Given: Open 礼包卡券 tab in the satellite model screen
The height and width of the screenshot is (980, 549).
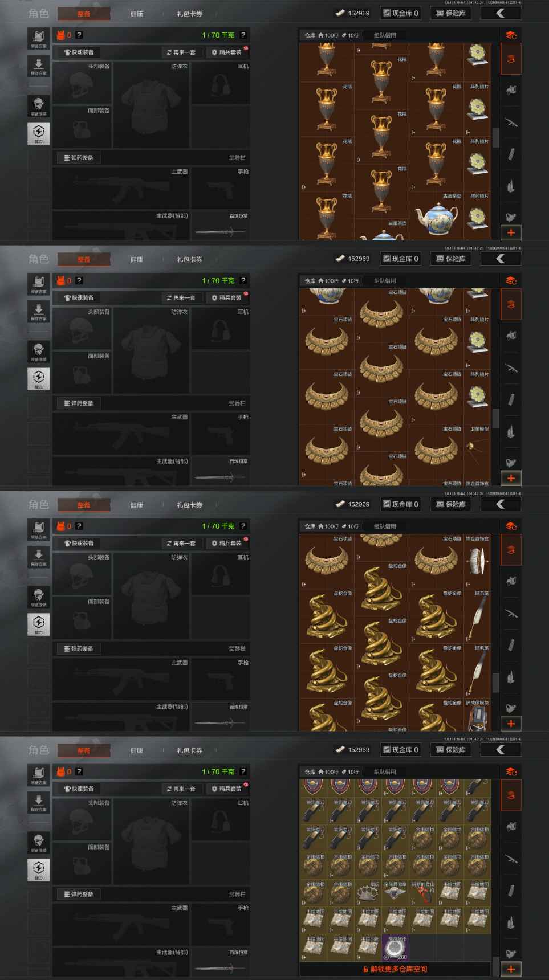Looking at the screenshot, I should pos(189,259).
